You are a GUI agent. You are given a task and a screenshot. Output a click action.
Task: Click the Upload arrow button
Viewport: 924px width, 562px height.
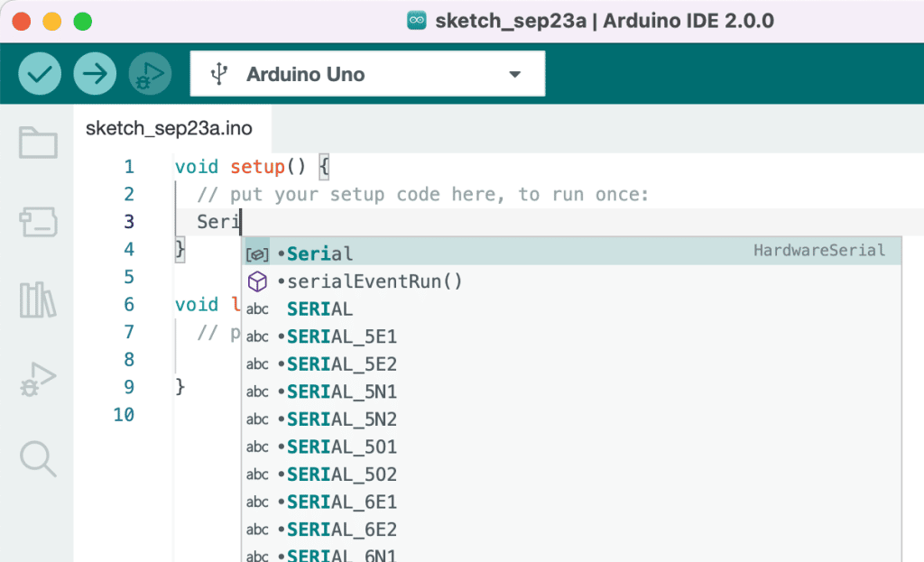[95, 74]
